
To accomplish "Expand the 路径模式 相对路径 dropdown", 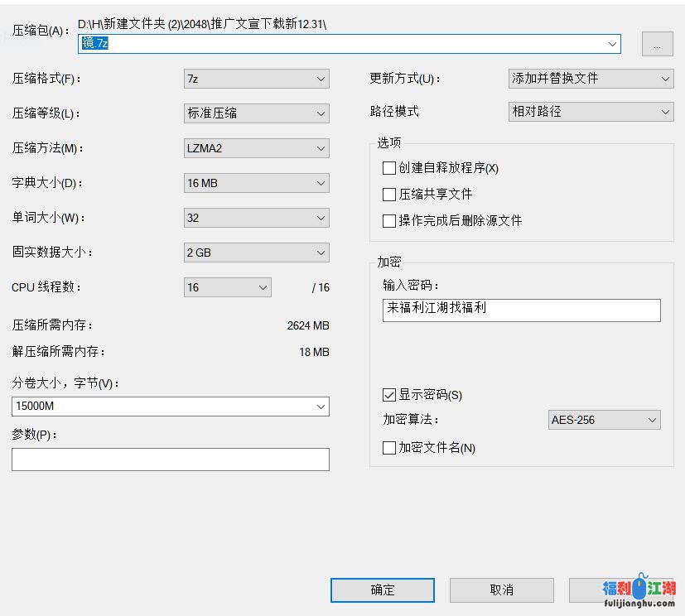I will 591,112.
